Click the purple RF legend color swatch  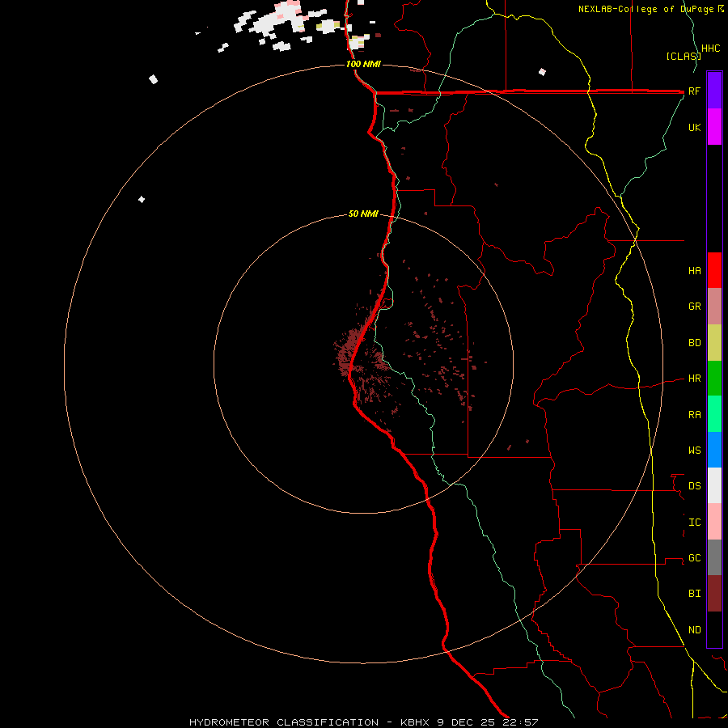(x=714, y=91)
